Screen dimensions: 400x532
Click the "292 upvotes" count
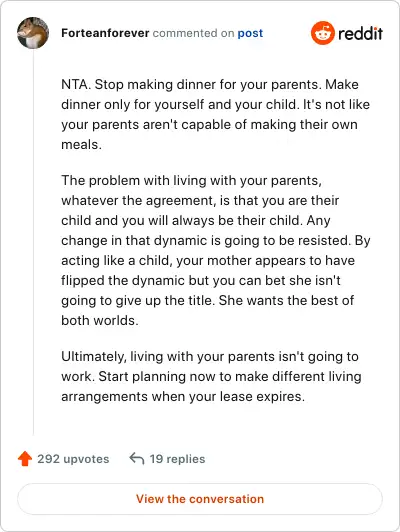point(73,459)
